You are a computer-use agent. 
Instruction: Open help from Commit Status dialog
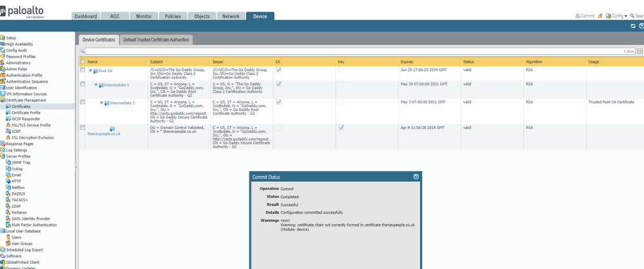tap(416, 177)
